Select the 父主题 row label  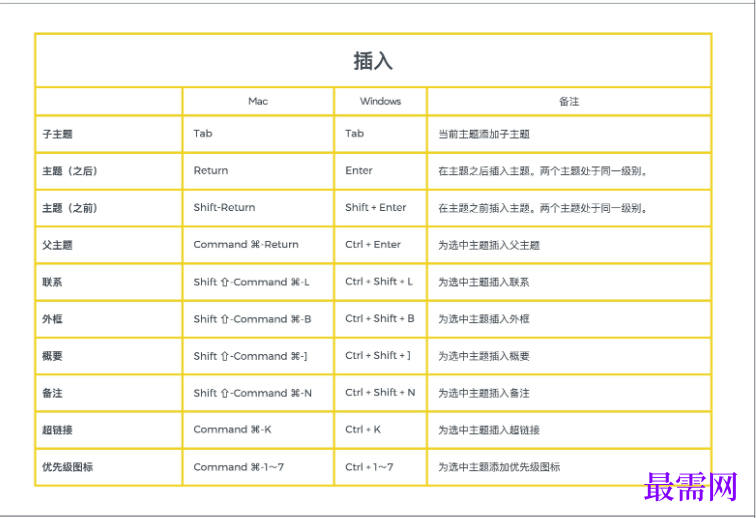pyautogui.click(x=57, y=245)
